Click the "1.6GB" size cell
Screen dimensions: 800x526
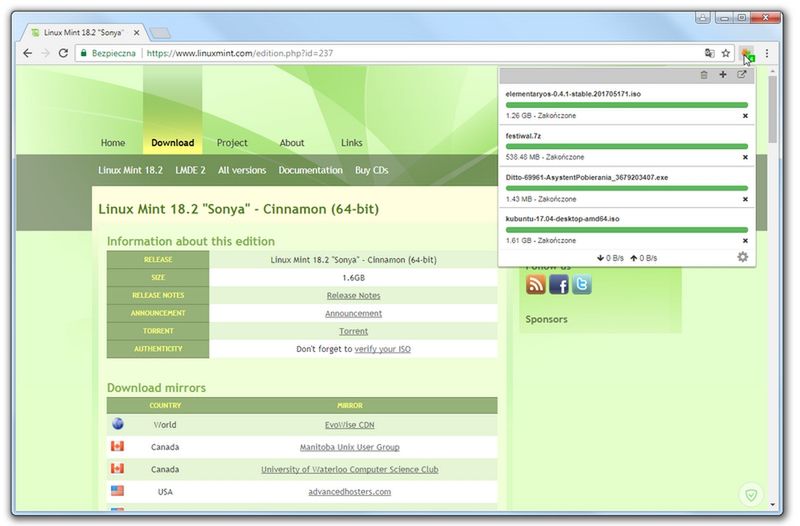pyautogui.click(x=353, y=278)
